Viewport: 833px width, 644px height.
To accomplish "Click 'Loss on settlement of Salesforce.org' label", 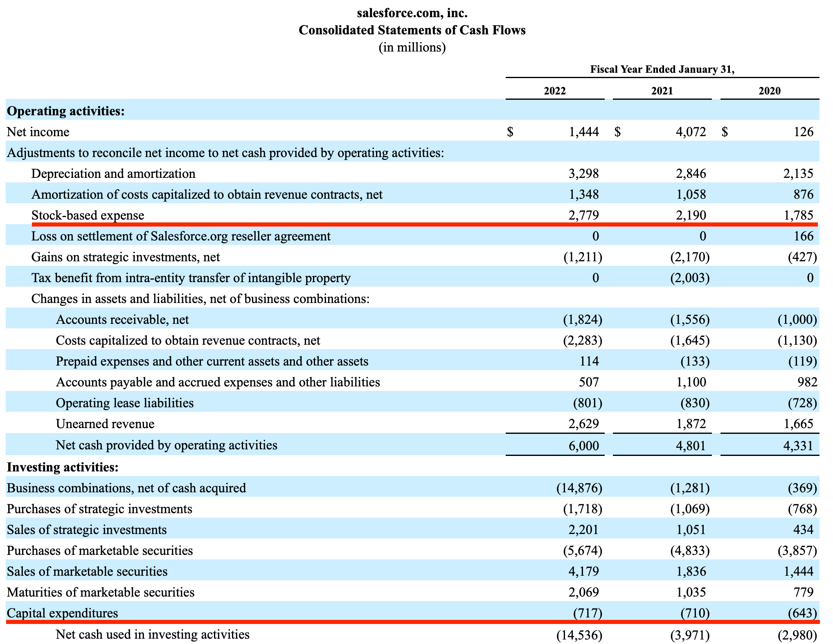I will pyautogui.click(x=181, y=236).
